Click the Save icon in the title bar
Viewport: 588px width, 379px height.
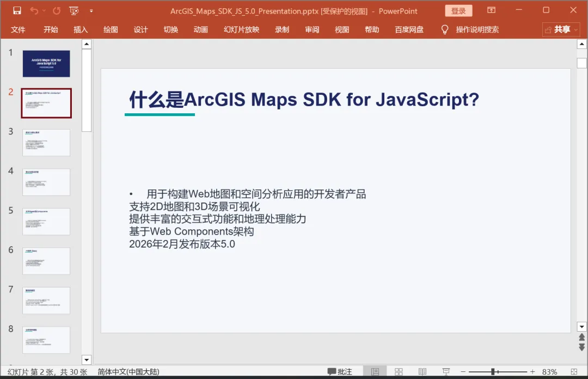click(x=17, y=11)
